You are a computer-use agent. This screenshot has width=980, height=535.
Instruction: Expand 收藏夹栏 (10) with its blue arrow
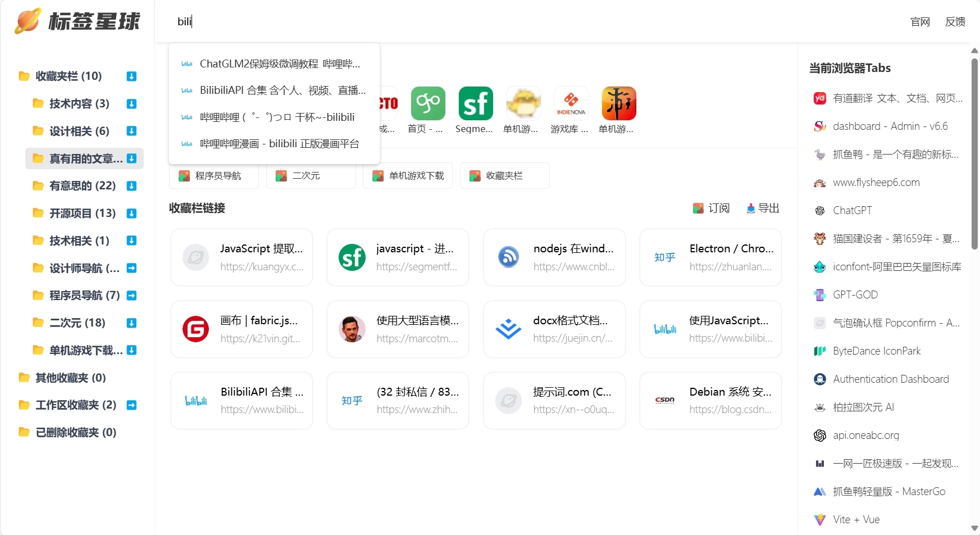coord(131,76)
